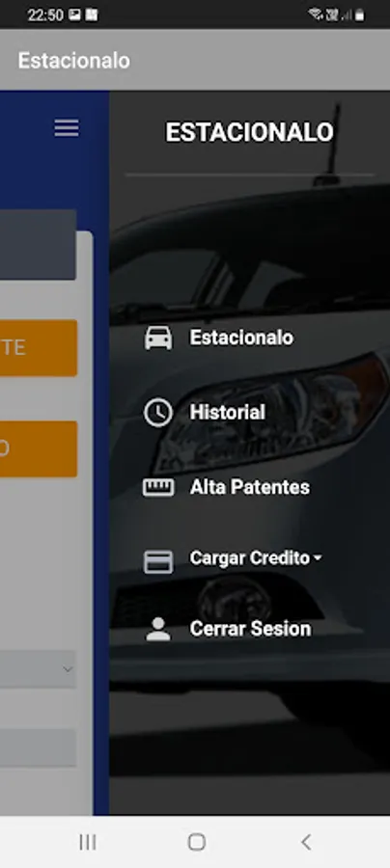
Task: Expand the Cargar Credito dropdown arrow
Action: pyautogui.click(x=318, y=558)
